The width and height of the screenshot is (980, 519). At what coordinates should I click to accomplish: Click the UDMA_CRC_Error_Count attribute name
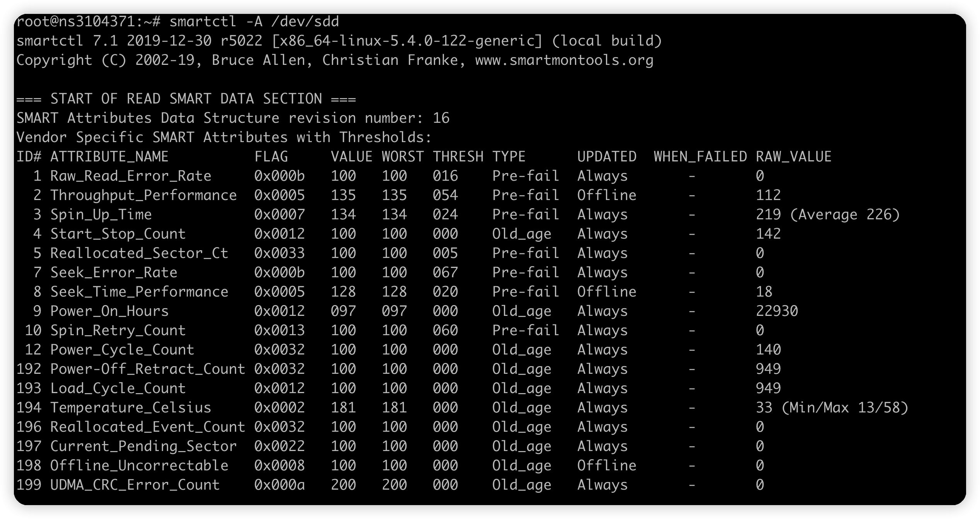135,485
